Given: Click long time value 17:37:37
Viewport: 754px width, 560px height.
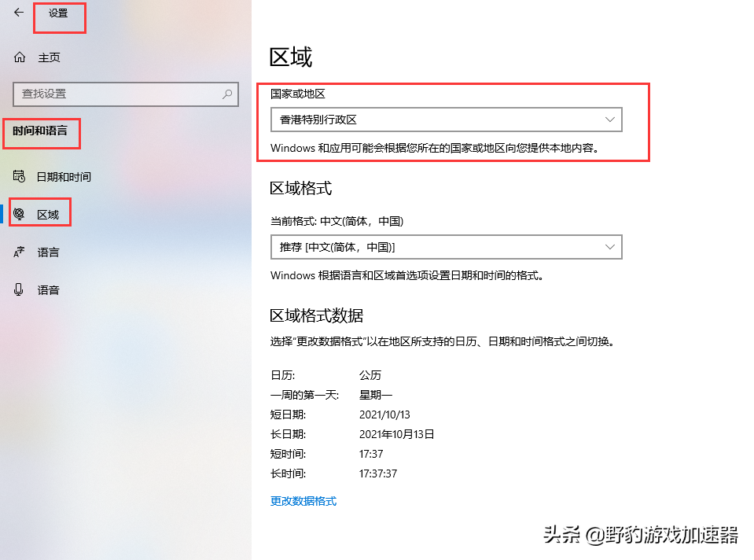Looking at the screenshot, I should pos(378,474).
